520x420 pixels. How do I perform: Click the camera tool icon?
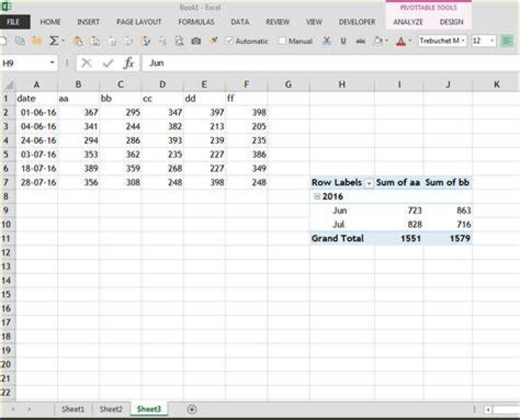click(x=196, y=41)
